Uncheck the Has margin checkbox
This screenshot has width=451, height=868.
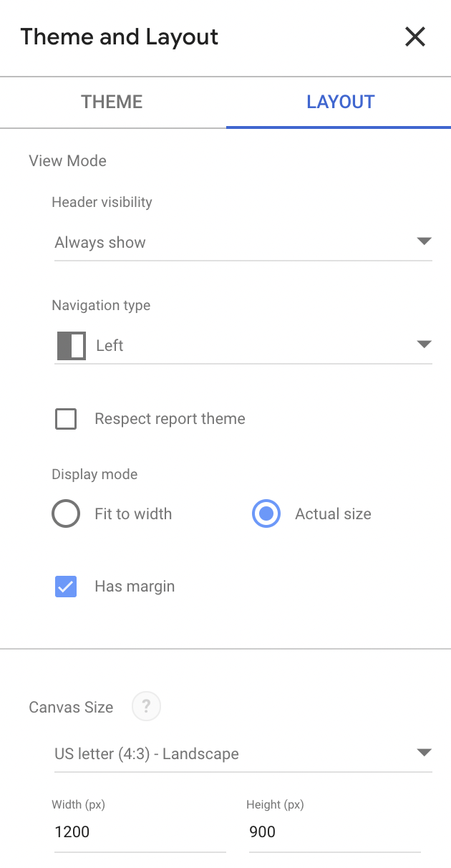coord(66,586)
